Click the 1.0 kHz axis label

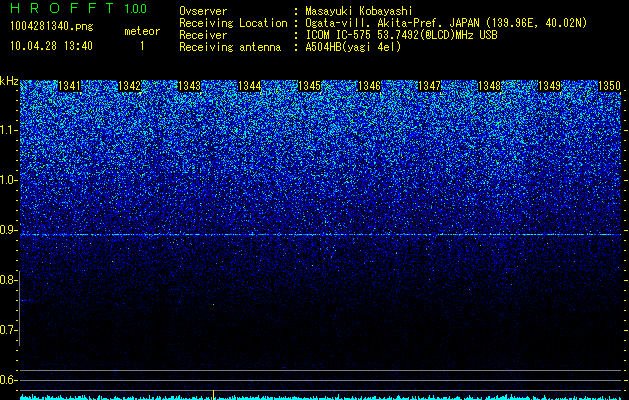(8, 180)
